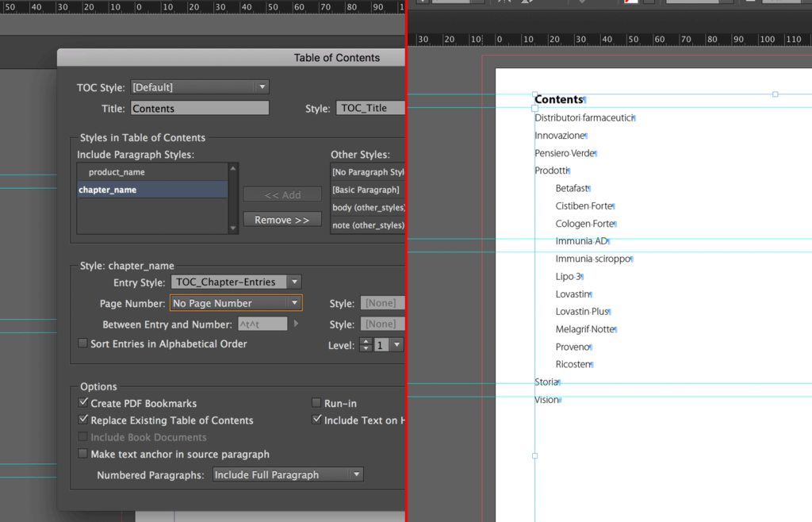Click the Level stepper arrows
The height and width of the screenshot is (522, 812).
coord(366,345)
